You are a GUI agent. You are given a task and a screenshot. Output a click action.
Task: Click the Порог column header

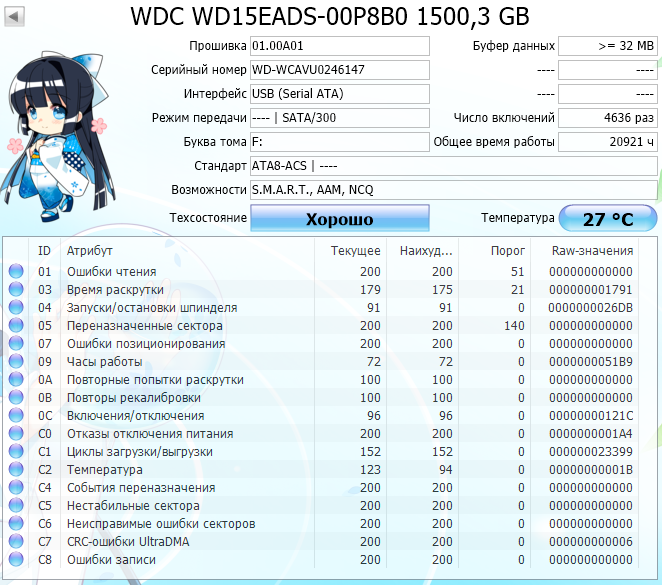(507, 251)
